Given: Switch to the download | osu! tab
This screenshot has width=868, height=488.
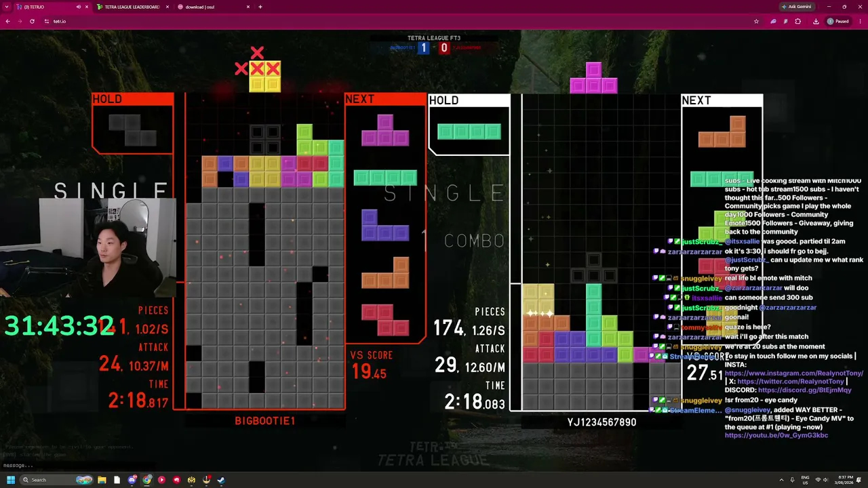Looking at the screenshot, I should [214, 7].
